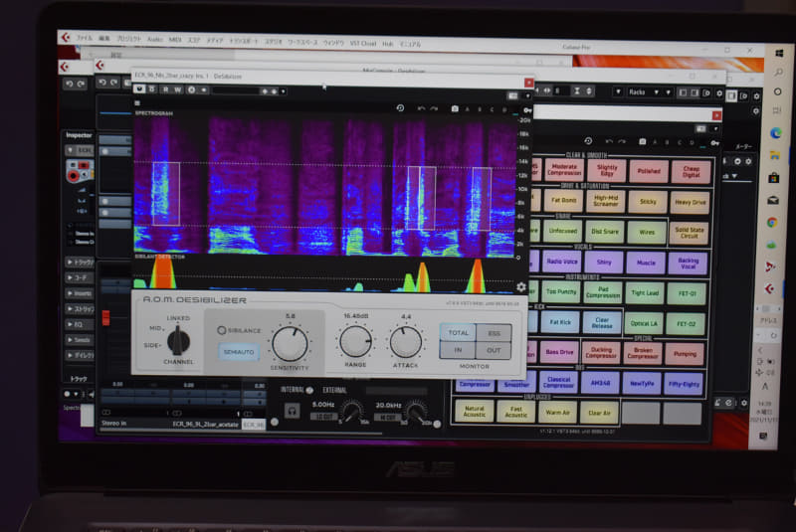Click the Polished preset tile

pos(649,171)
